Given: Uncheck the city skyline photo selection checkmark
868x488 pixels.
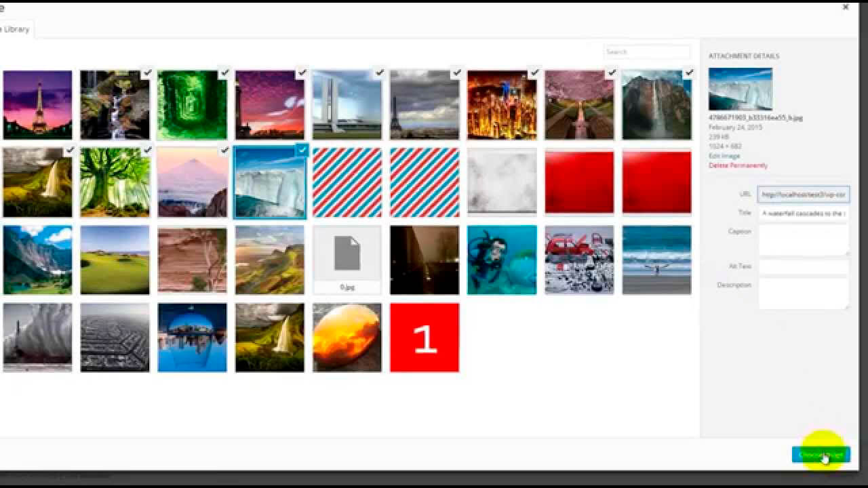Looking at the screenshot, I should point(534,73).
